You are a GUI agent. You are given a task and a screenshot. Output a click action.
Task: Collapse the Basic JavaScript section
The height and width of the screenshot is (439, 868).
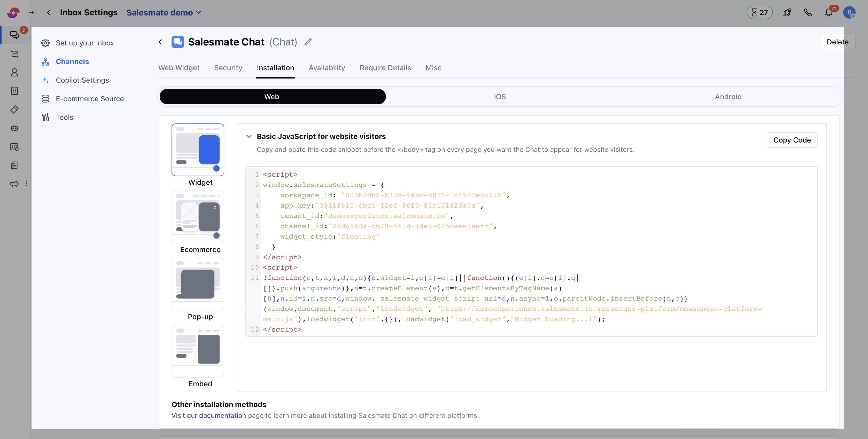[x=249, y=136]
